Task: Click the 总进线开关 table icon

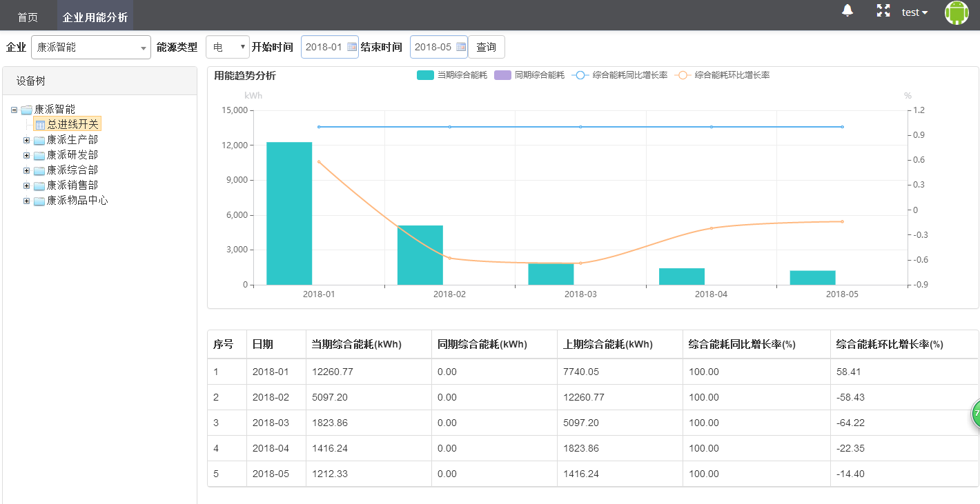Action: pos(40,125)
